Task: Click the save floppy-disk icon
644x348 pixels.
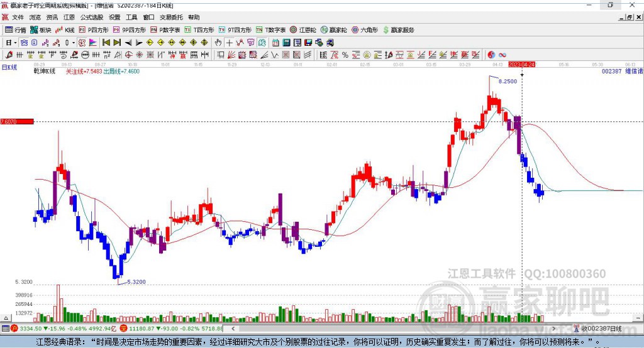Action: click(x=308, y=43)
